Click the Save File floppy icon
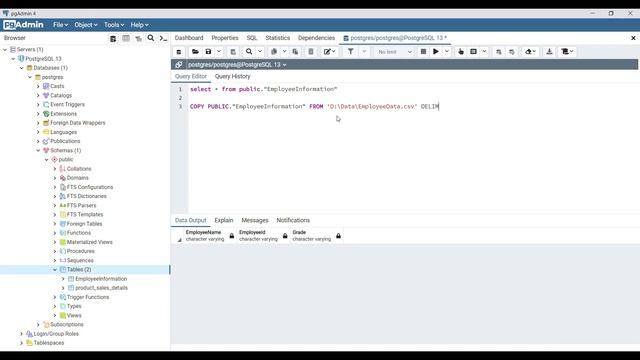The height and width of the screenshot is (360, 640). (208, 52)
